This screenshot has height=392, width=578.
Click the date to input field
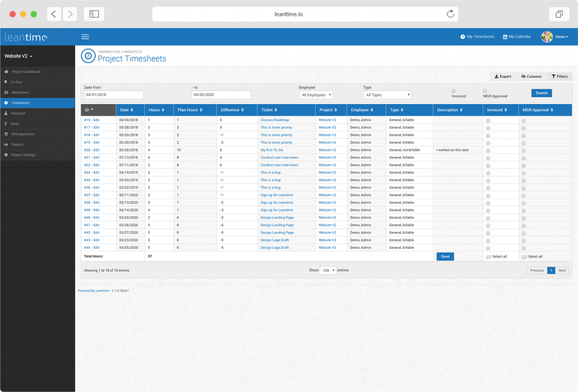221,95
